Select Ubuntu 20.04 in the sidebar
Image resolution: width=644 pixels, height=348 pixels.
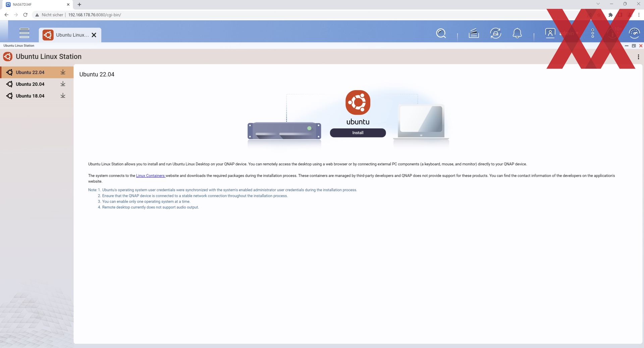[37, 84]
